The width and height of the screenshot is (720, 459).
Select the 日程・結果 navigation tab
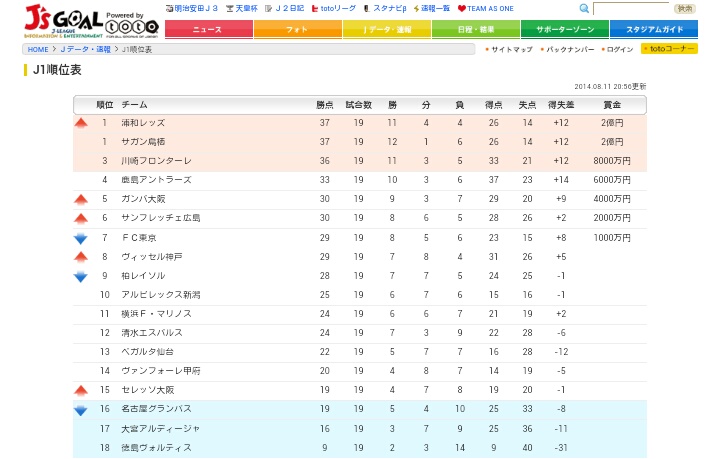point(475,30)
